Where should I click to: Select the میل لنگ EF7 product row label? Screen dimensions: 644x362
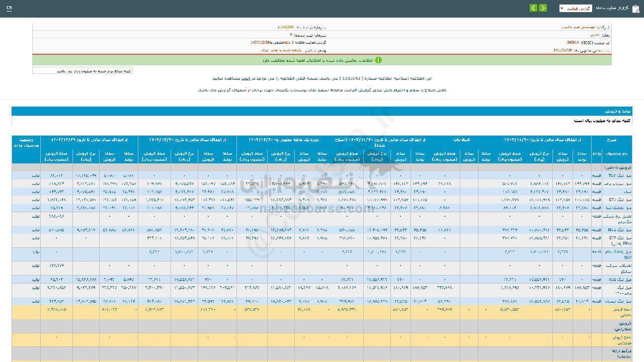[617, 200]
